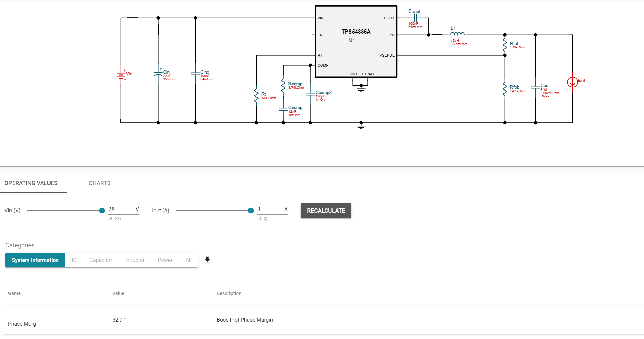Click the 19.1kOhm Rfbb value label
Image resolution: width=644 pixels, height=339 pixels.
click(x=518, y=91)
